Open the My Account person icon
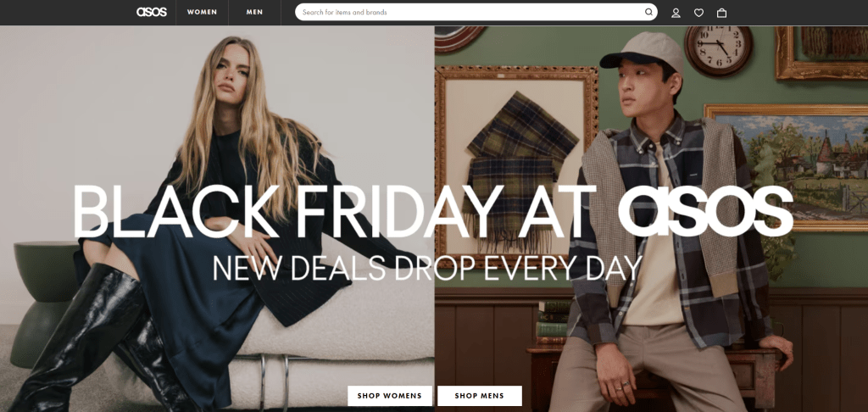 tap(676, 13)
